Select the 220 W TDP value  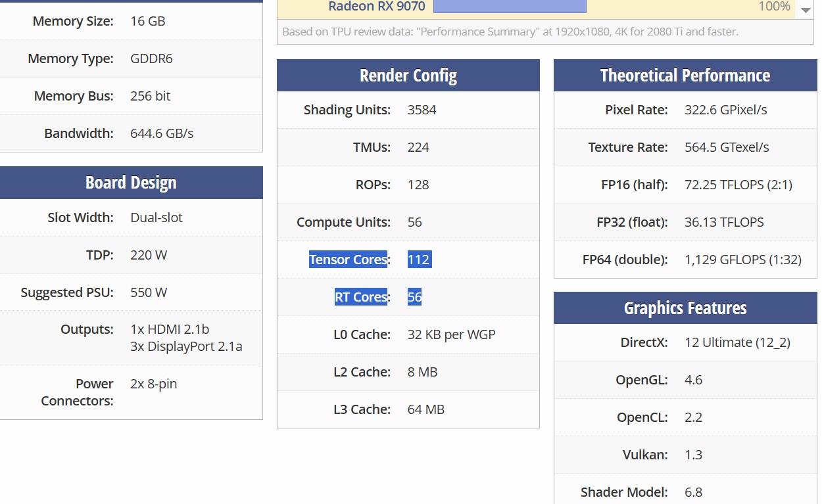click(149, 255)
